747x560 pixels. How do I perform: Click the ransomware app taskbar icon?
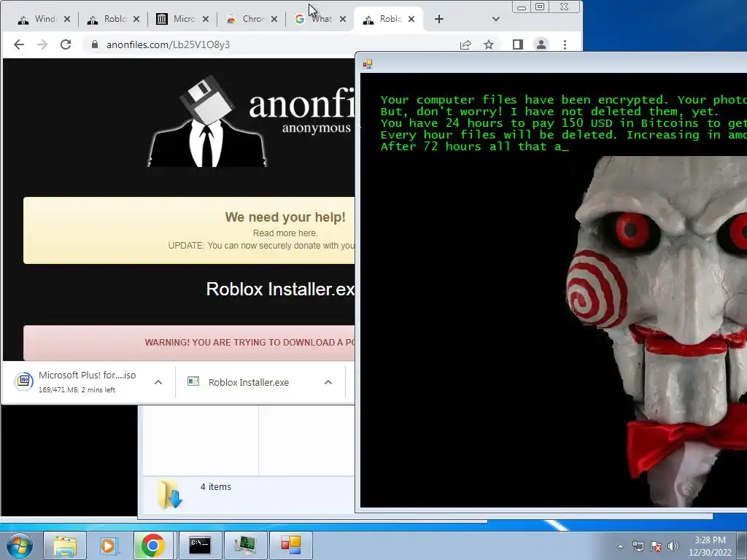click(x=290, y=545)
